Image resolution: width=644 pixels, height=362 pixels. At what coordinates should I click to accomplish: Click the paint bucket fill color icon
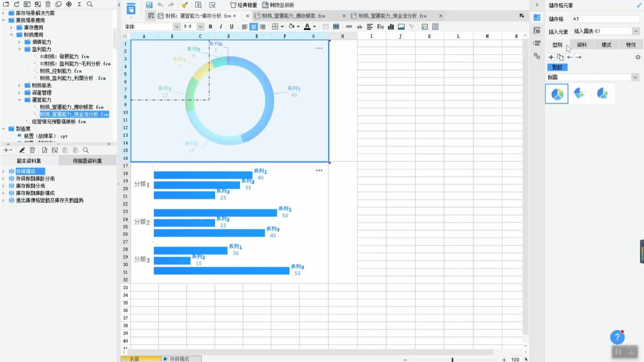tap(291, 27)
